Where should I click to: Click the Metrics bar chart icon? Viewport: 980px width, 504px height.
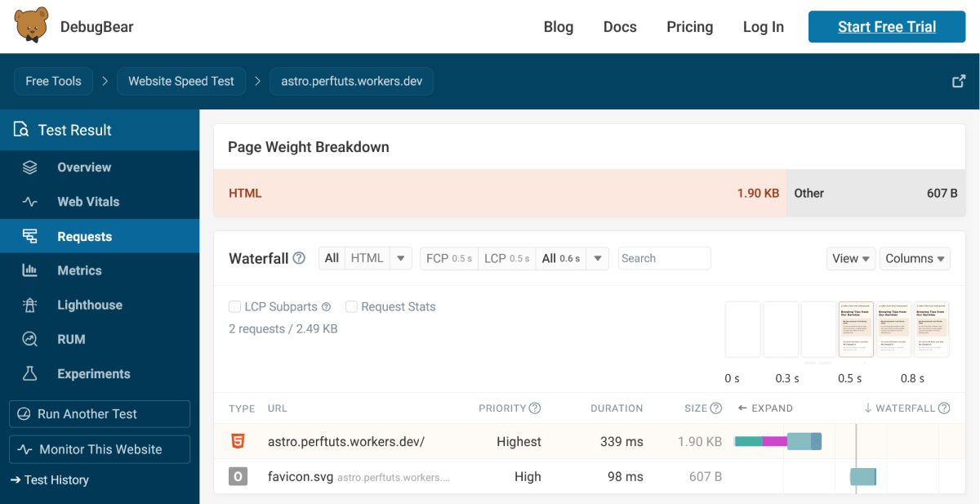point(30,270)
